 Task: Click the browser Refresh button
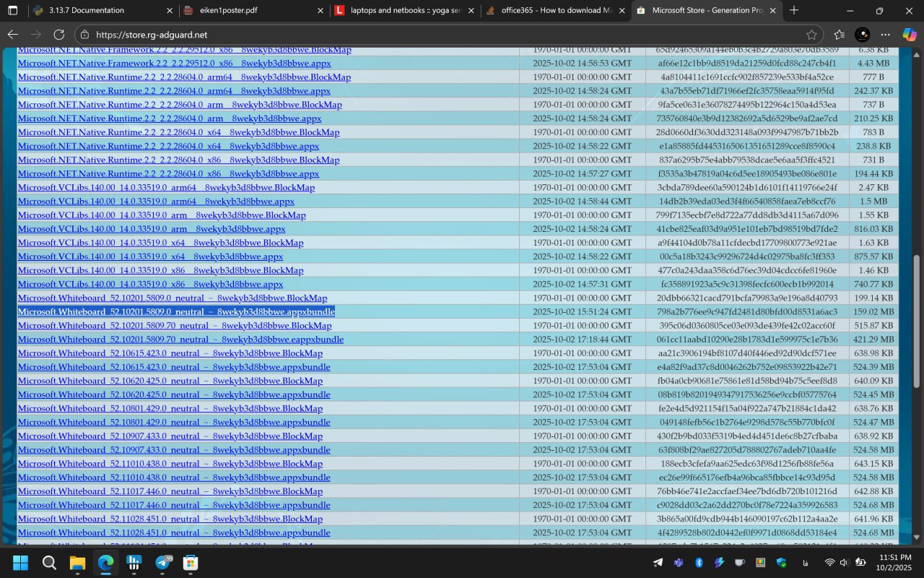[x=59, y=35]
